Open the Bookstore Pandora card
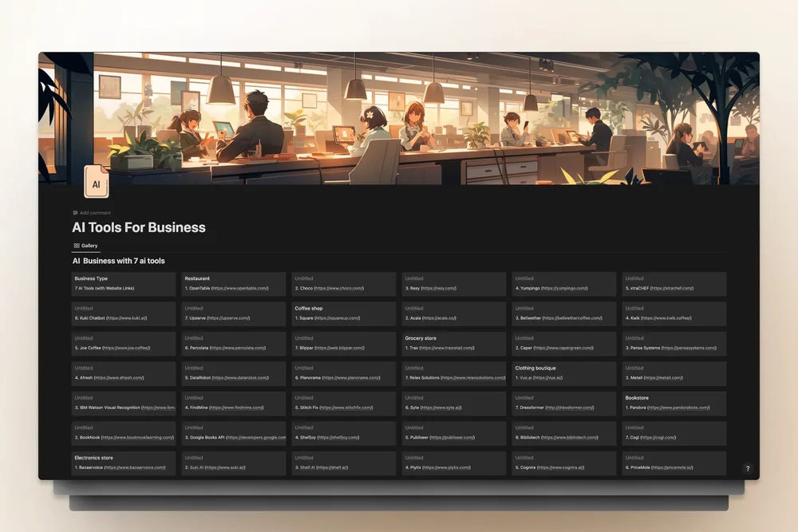798x532 pixels. [x=674, y=404]
